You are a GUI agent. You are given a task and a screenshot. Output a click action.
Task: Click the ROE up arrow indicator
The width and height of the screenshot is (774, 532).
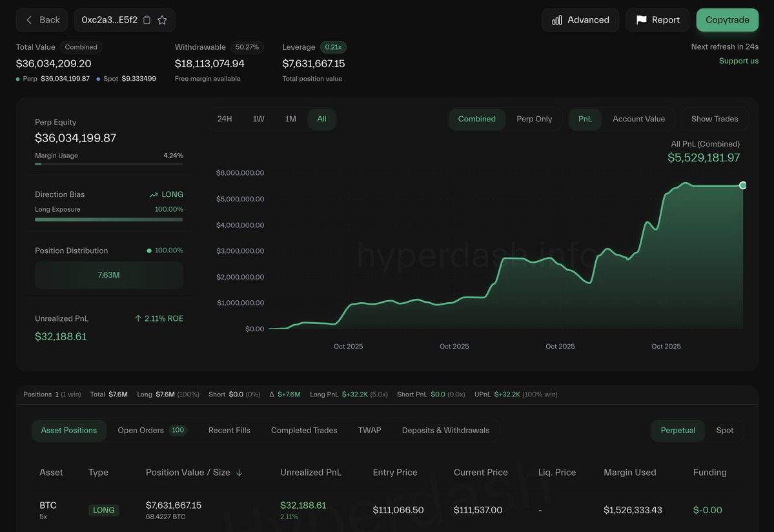(138, 318)
